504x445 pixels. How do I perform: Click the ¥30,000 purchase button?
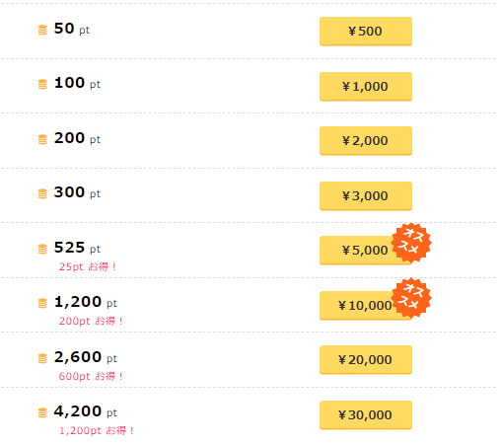(x=366, y=415)
